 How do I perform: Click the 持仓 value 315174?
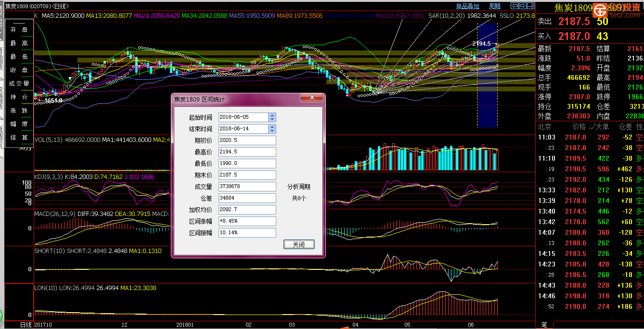point(578,106)
